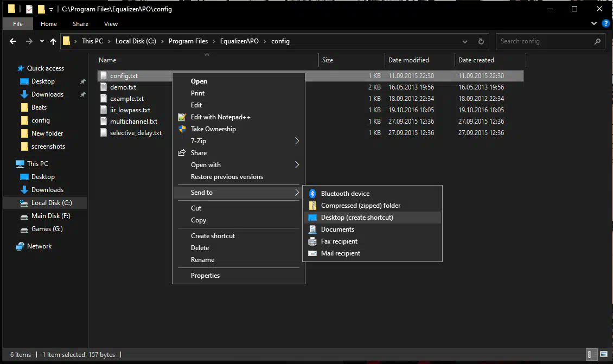Open the Home ribbon tab

(49, 24)
